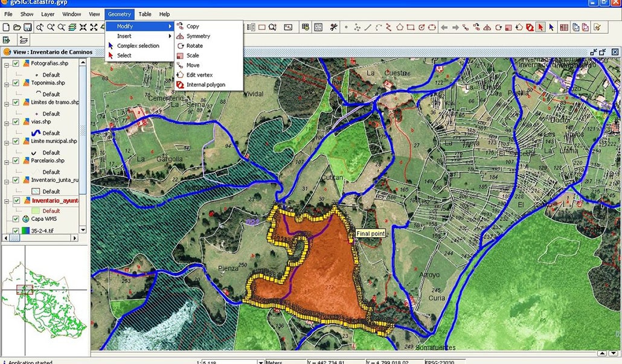Select the Polyline drawing tool

(x=389, y=27)
